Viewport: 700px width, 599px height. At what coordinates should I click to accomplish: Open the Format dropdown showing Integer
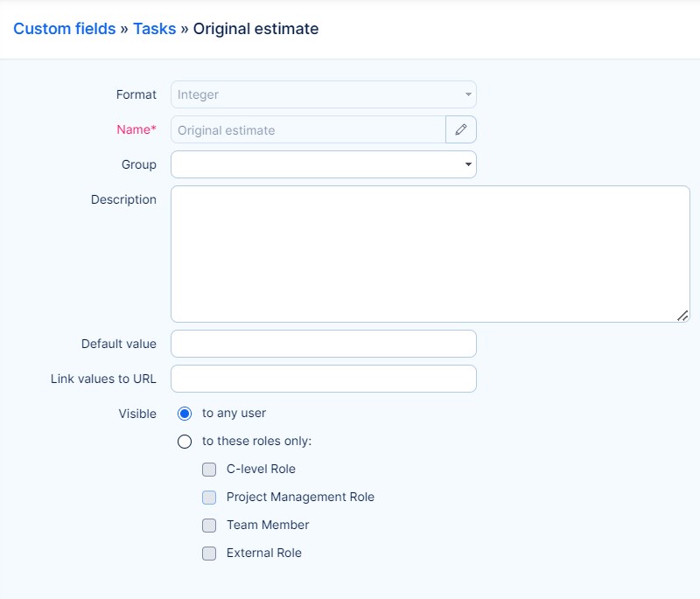[x=323, y=94]
